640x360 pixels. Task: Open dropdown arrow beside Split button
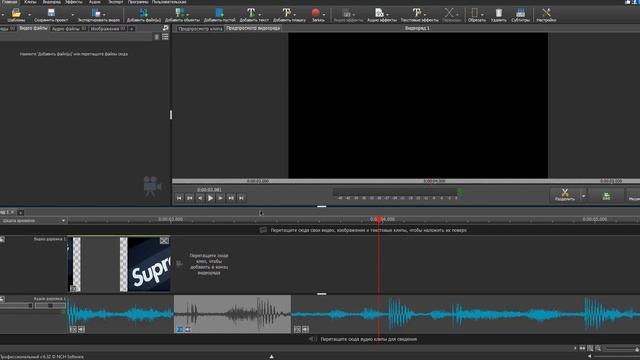pos(583,196)
